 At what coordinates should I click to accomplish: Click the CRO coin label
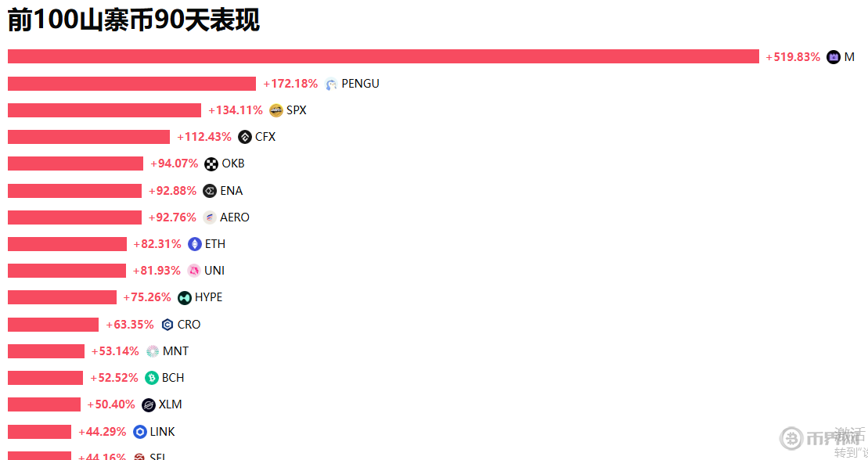pos(189,325)
